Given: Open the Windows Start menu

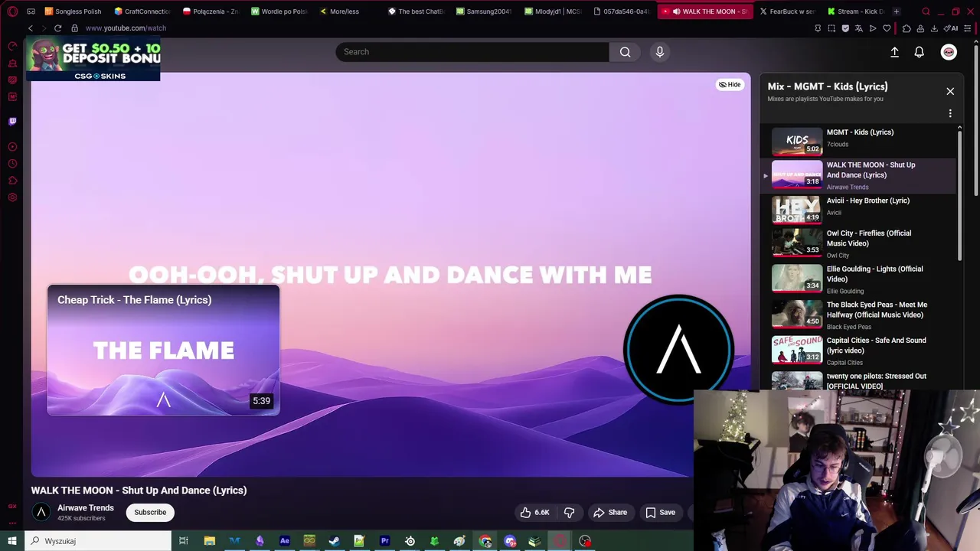Looking at the screenshot, I should (12, 541).
